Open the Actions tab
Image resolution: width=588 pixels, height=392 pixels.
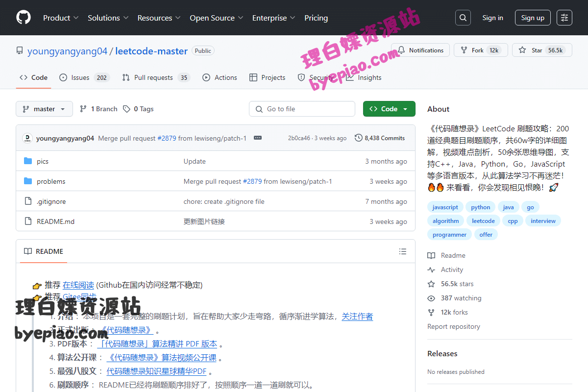click(220, 77)
